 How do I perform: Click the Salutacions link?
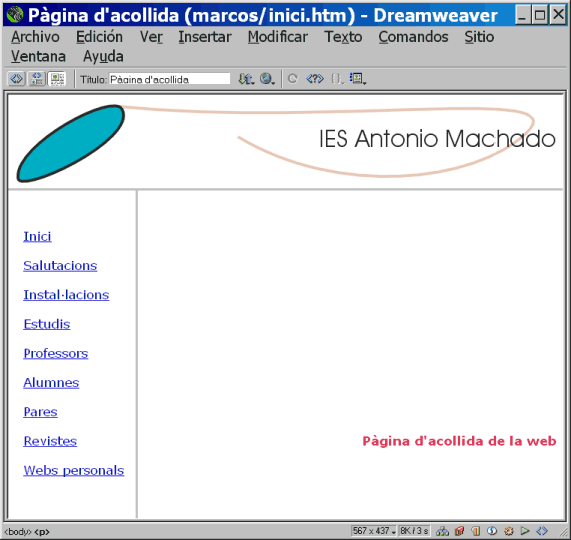point(60,265)
